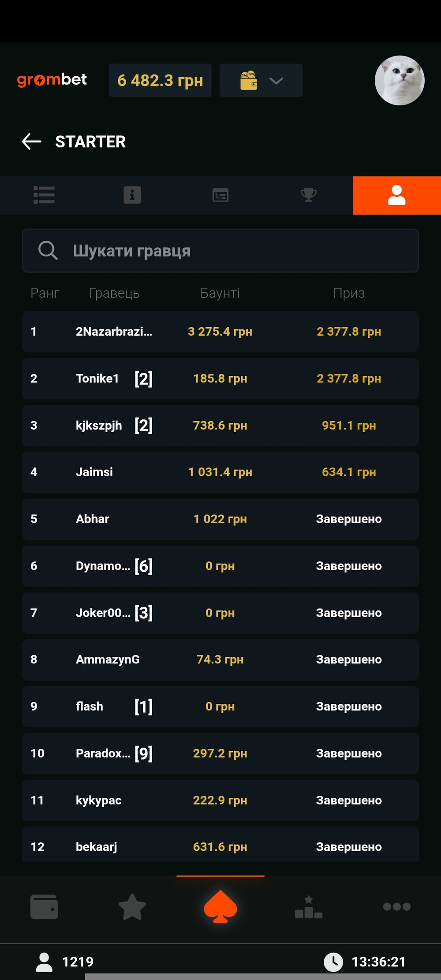Select player row 2Nazarbrazi…
This screenshot has height=980, width=441.
220,332
